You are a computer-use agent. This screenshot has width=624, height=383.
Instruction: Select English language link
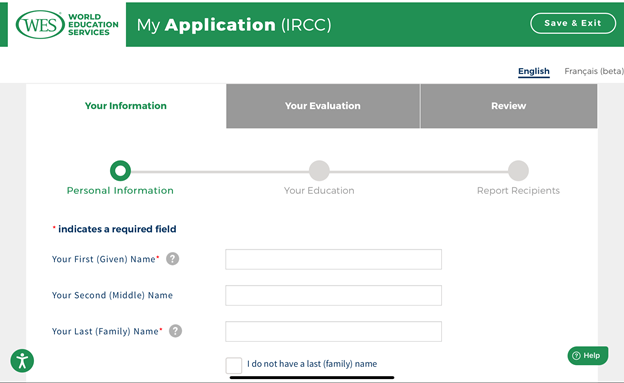534,71
